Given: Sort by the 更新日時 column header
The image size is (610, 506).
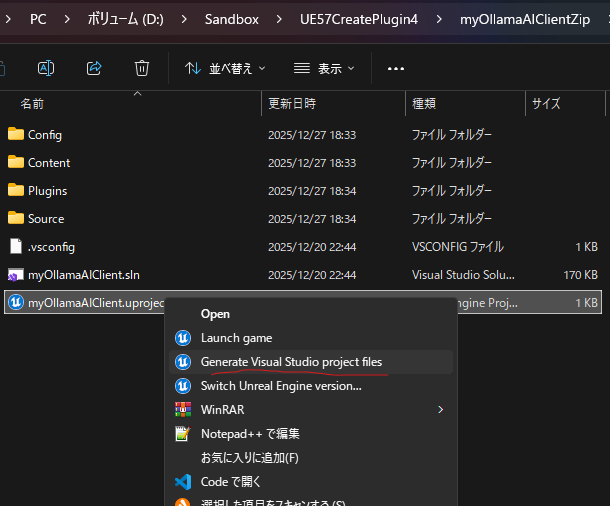Looking at the screenshot, I should point(292,103).
